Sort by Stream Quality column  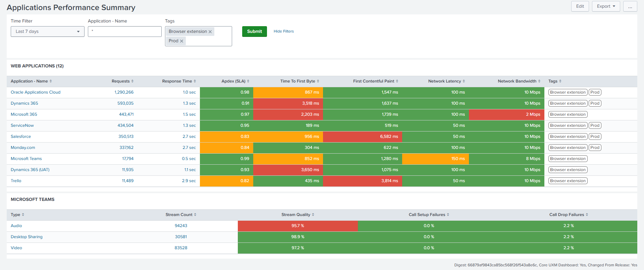298,215
